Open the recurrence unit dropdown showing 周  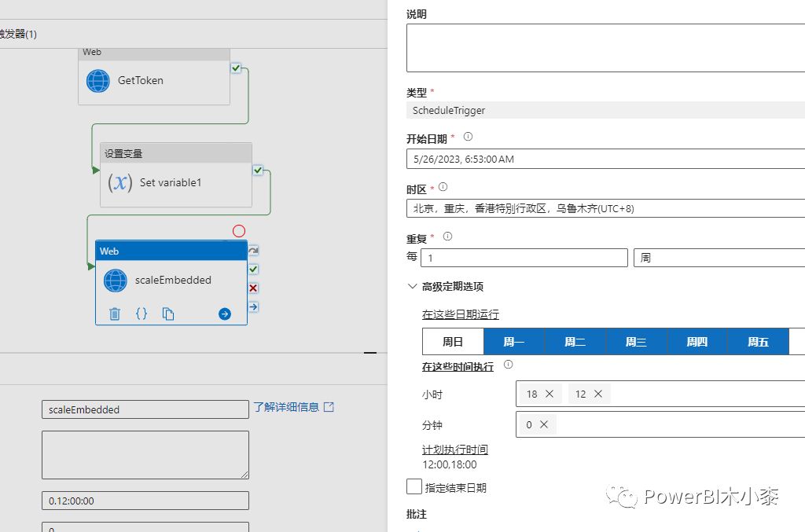click(x=719, y=258)
